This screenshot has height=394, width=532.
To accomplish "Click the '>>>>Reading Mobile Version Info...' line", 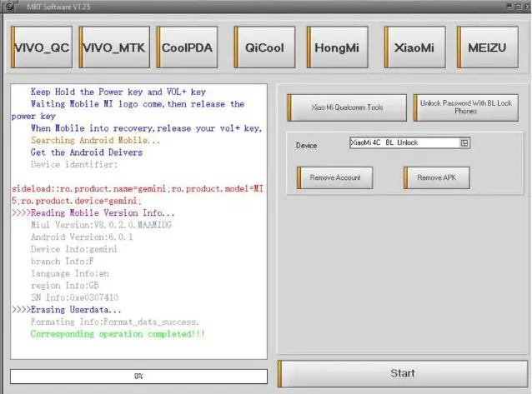I will 93,213.
